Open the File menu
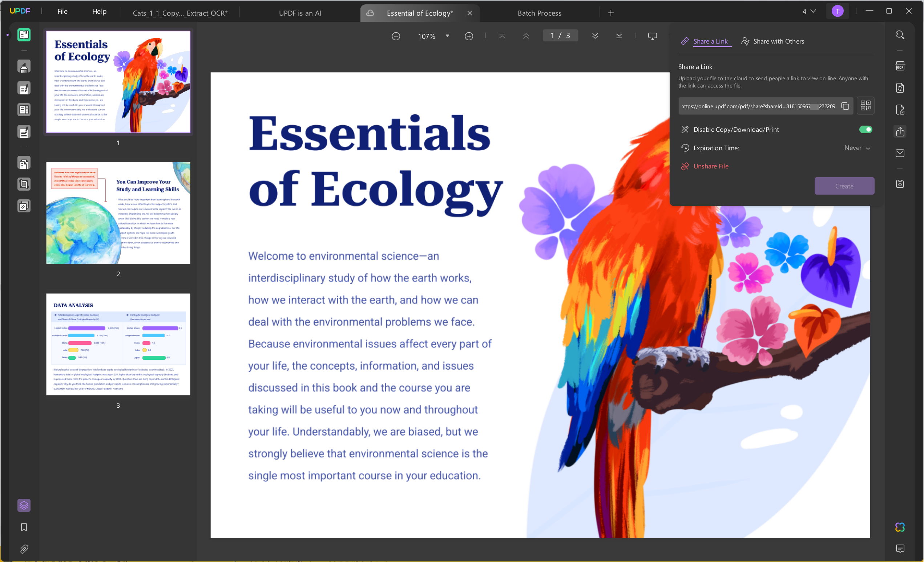The width and height of the screenshot is (924, 562). point(62,11)
